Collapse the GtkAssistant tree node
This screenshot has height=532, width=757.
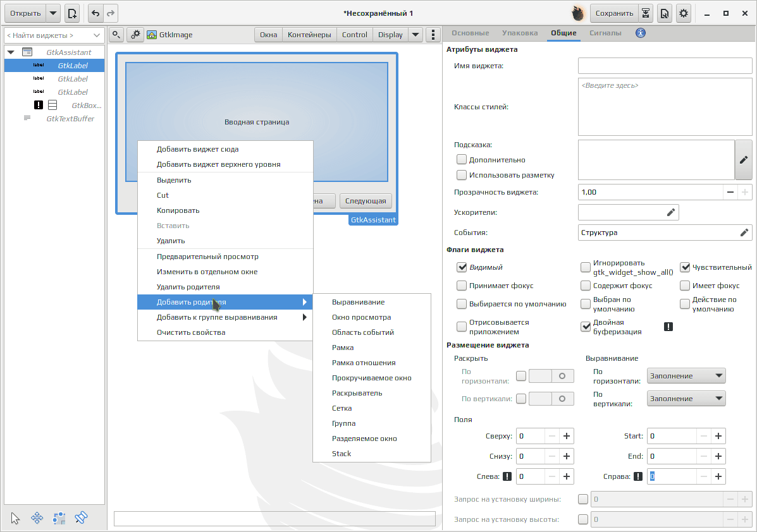pyautogui.click(x=11, y=52)
